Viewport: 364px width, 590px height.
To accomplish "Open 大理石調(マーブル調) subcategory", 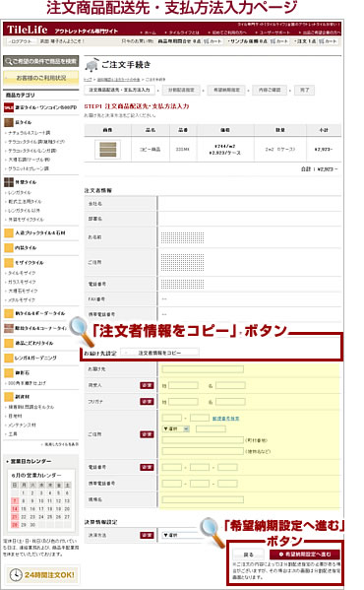I will [x=30, y=160].
